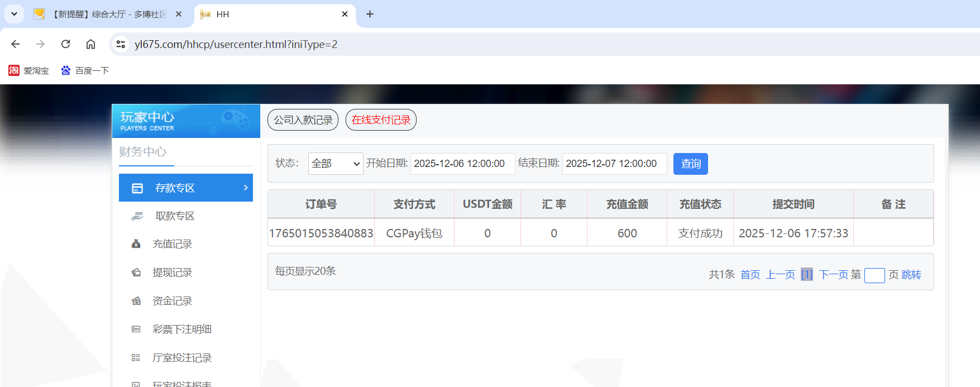Click the 跳转 jump link

[911, 275]
